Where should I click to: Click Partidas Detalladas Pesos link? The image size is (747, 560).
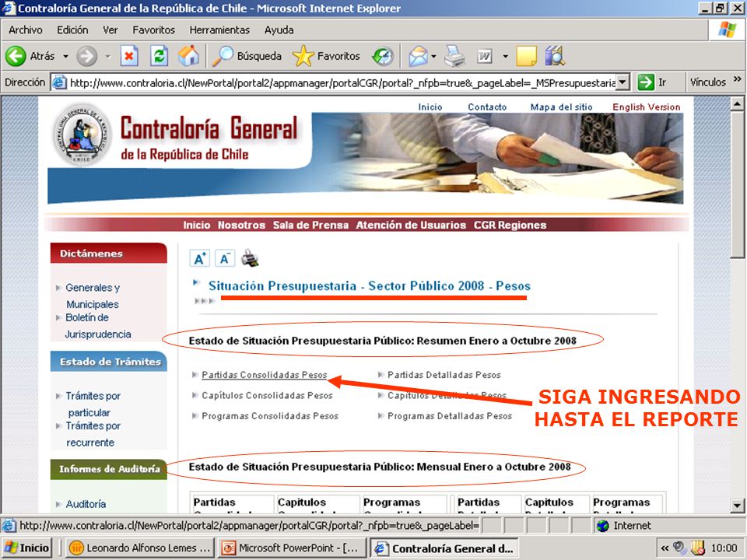tap(444, 375)
